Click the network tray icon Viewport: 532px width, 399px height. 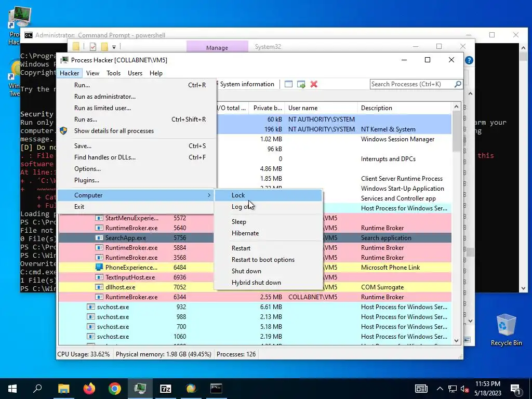pos(453,389)
